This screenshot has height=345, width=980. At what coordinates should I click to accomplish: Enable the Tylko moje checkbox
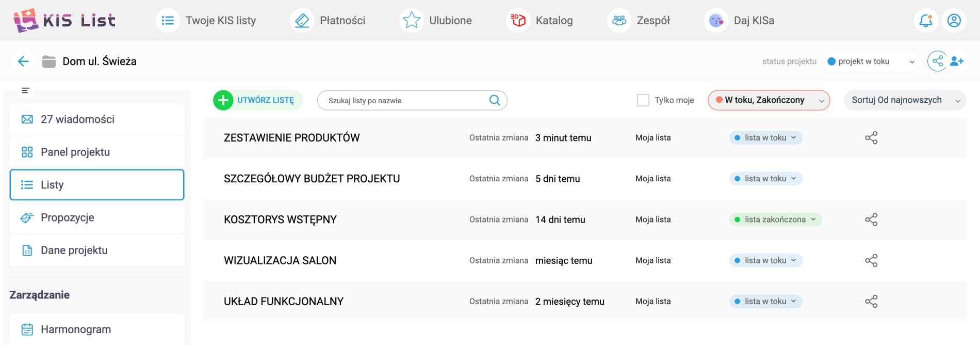pyautogui.click(x=643, y=100)
